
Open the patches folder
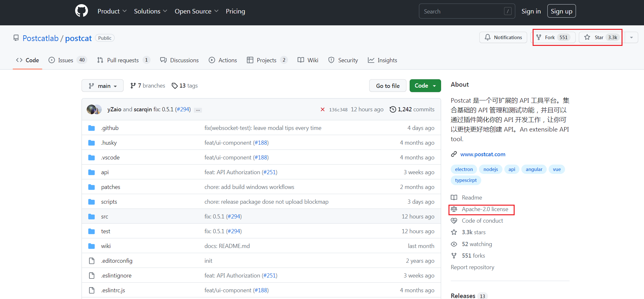110,187
